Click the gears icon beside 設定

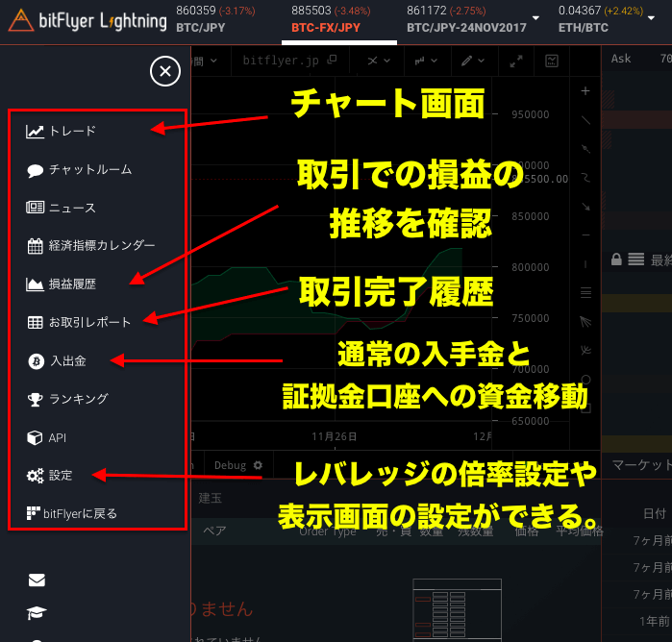click(x=35, y=476)
